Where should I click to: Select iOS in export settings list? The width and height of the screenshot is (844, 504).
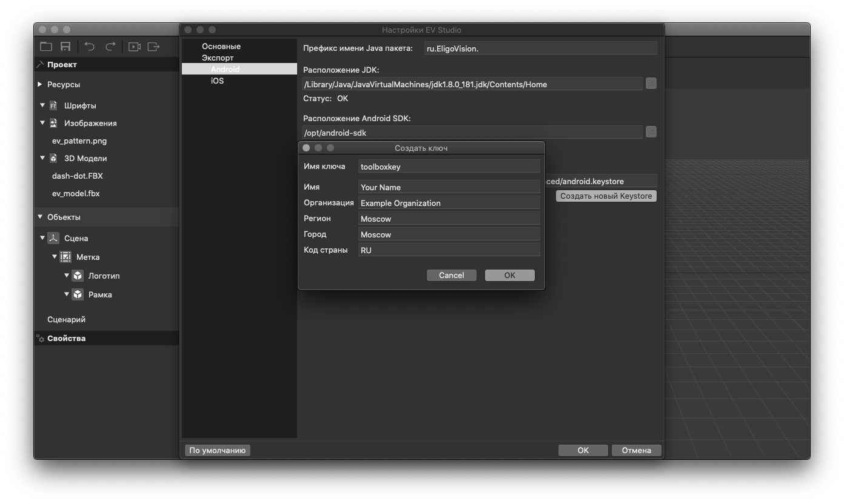point(217,81)
